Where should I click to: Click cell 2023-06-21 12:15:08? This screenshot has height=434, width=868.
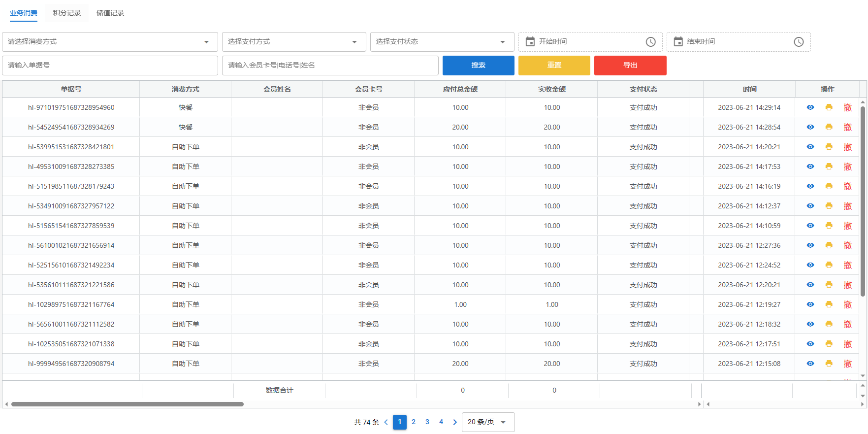tap(749, 364)
